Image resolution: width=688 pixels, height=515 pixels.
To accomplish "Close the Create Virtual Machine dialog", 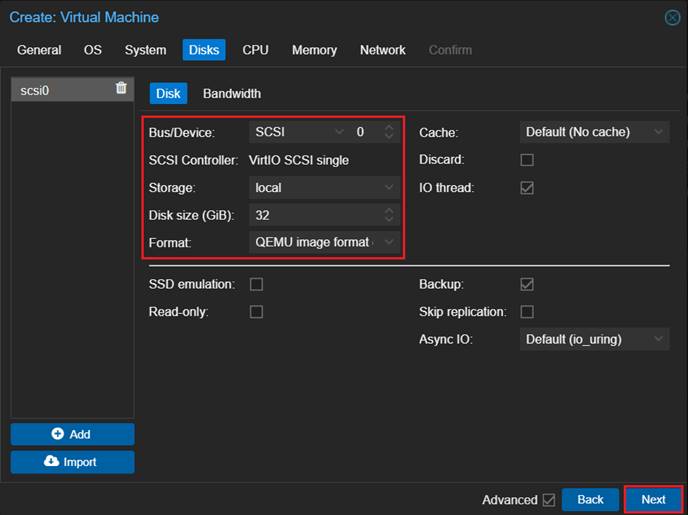I will (x=672, y=17).
